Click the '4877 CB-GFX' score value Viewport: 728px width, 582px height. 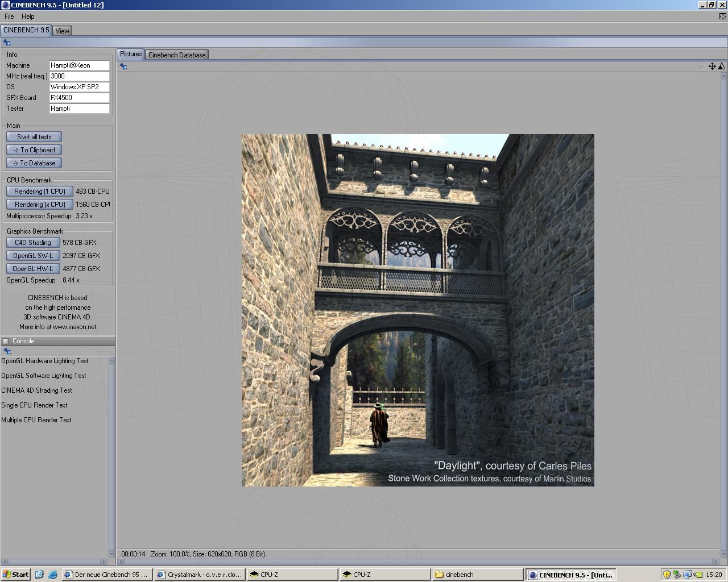point(81,269)
